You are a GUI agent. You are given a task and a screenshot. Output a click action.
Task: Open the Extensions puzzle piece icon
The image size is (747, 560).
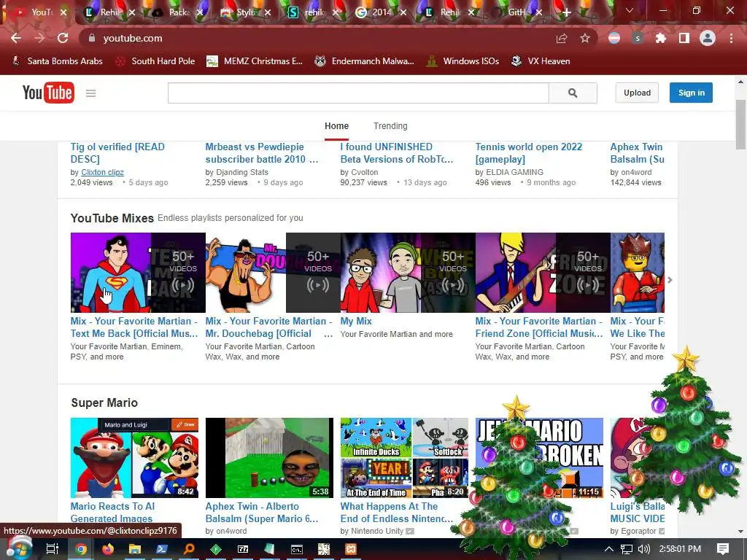click(661, 38)
